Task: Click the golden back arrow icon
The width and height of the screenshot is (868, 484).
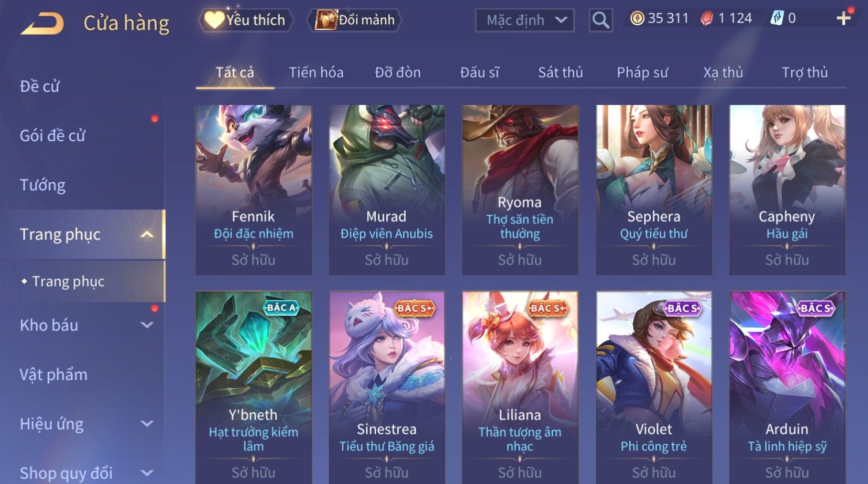Action: pos(42,24)
